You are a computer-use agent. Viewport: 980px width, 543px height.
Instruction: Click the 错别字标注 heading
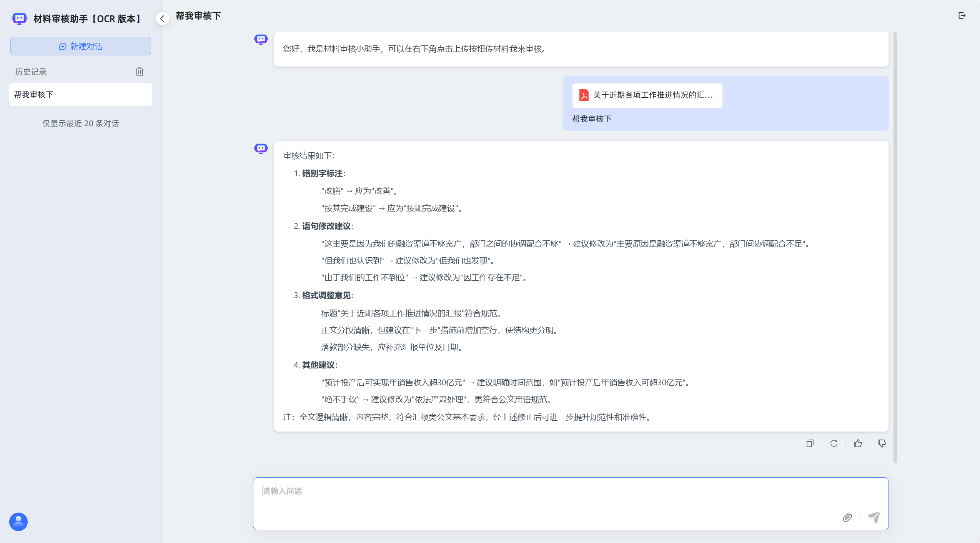tap(322, 173)
